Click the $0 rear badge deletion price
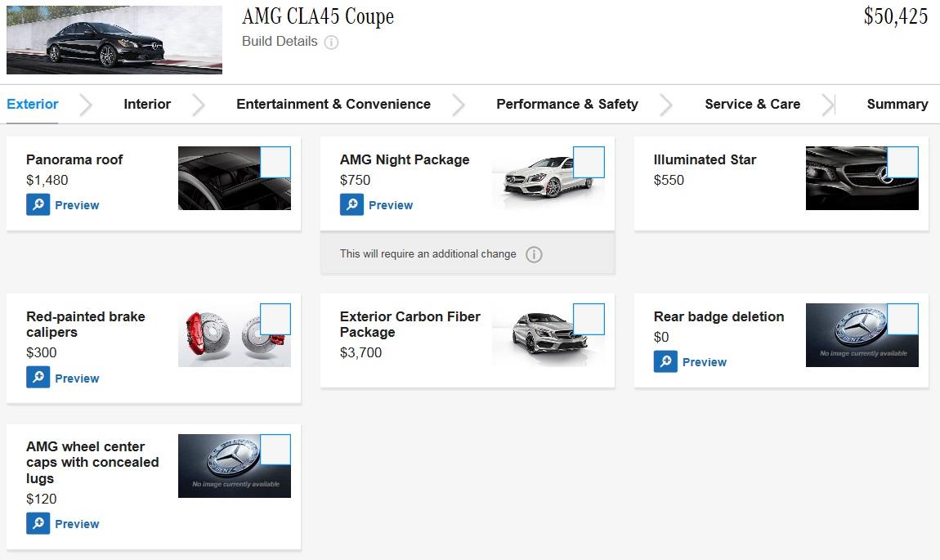940x560 pixels. (660, 337)
